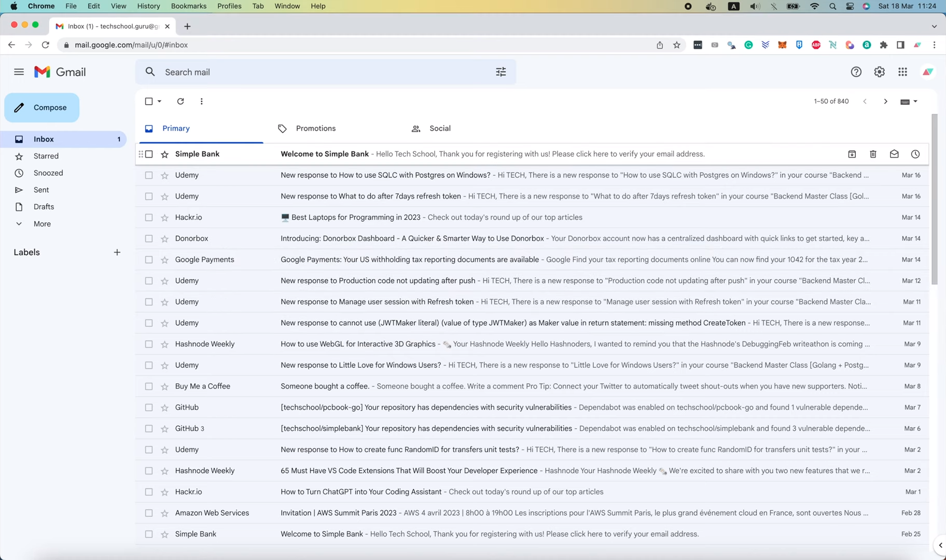Check the Donorbox email checkbox
Viewport: 946px width, 560px height.
click(x=149, y=239)
